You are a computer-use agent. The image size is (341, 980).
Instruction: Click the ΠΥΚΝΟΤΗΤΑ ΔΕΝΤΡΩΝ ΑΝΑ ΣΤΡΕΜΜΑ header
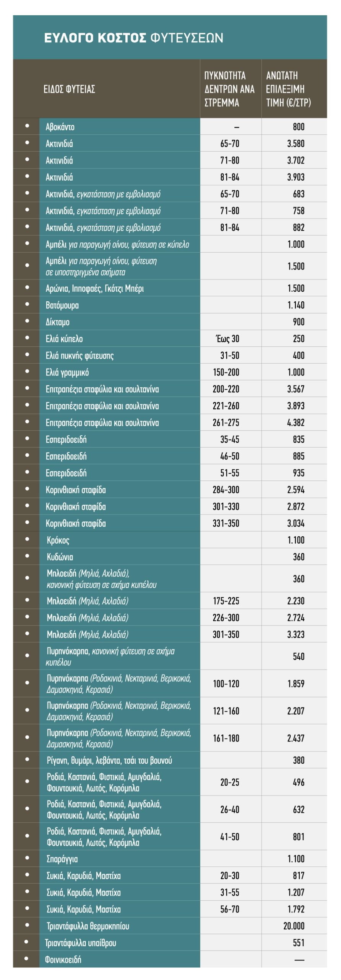coord(229,89)
